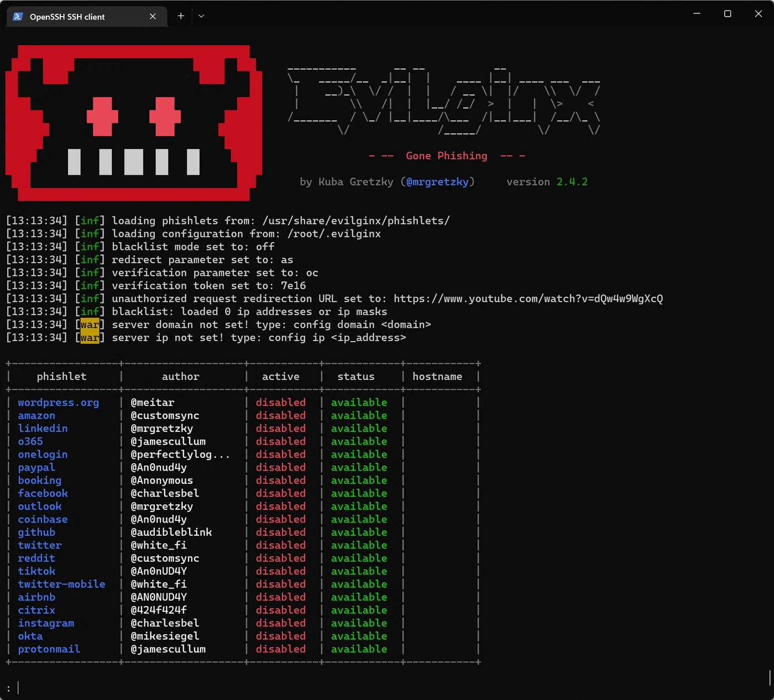This screenshot has height=700, width=774.
Task: Click the author @meitar cell
Action: click(x=153, y=403)
